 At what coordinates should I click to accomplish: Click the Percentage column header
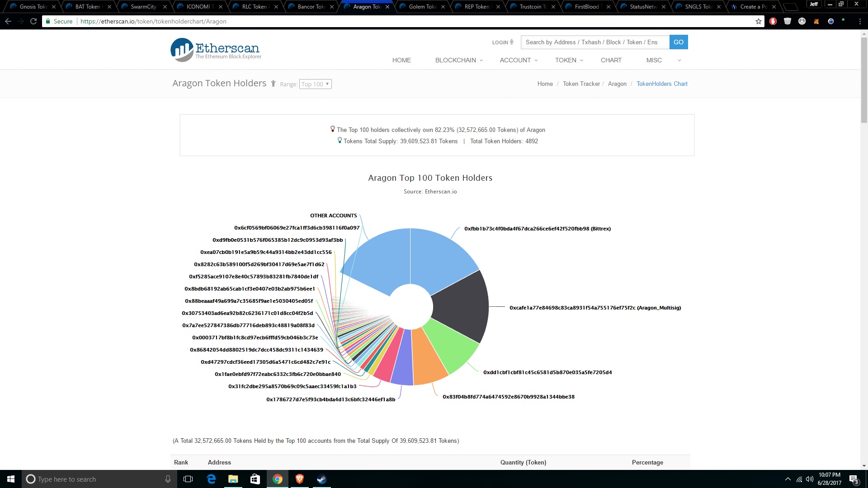(x=647, y=462)
